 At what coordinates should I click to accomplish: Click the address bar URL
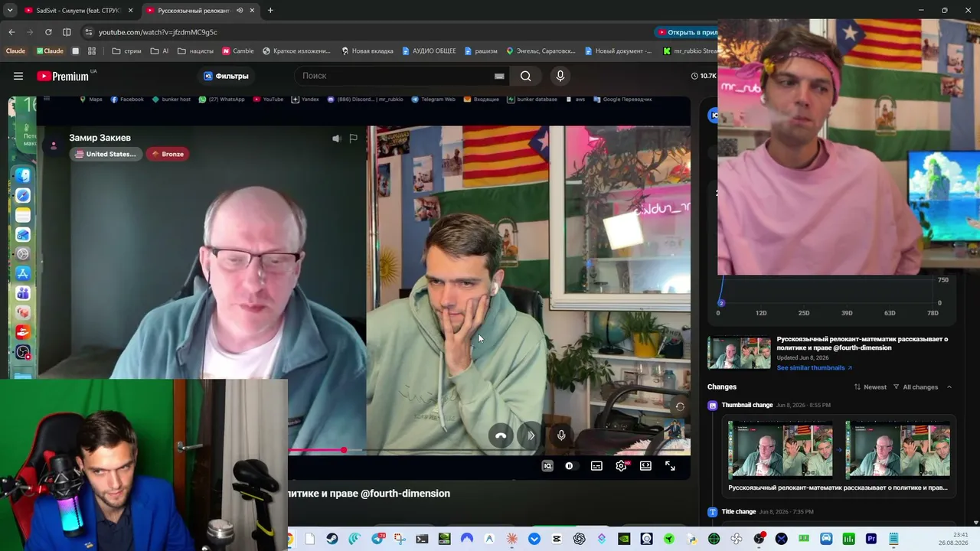click(x=158, y=32)
